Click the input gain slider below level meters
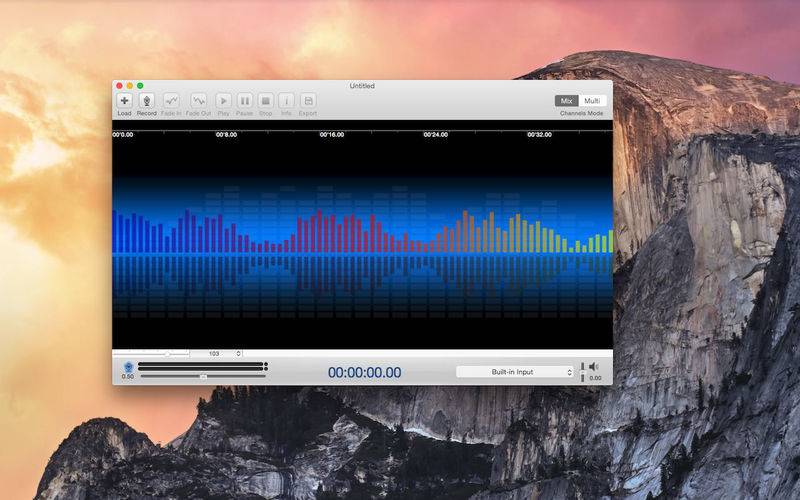The height and width of the screenshot is (500, 800). coord(203,377)
